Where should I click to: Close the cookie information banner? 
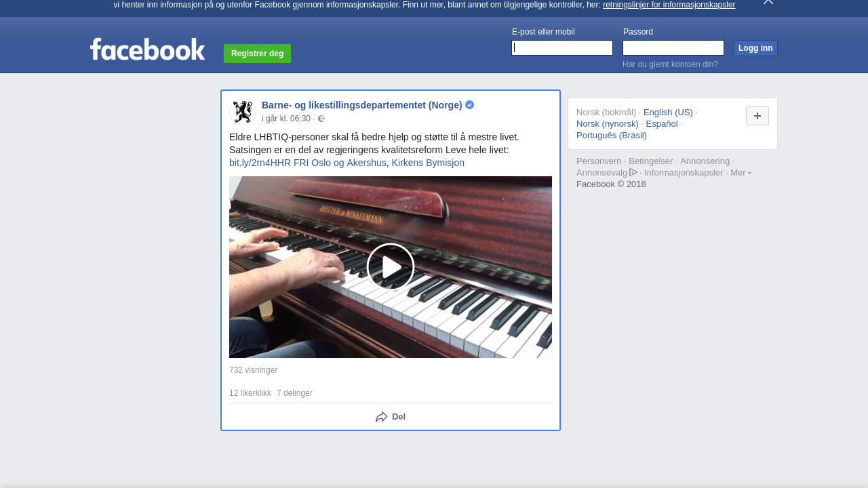tap(768, 2)
